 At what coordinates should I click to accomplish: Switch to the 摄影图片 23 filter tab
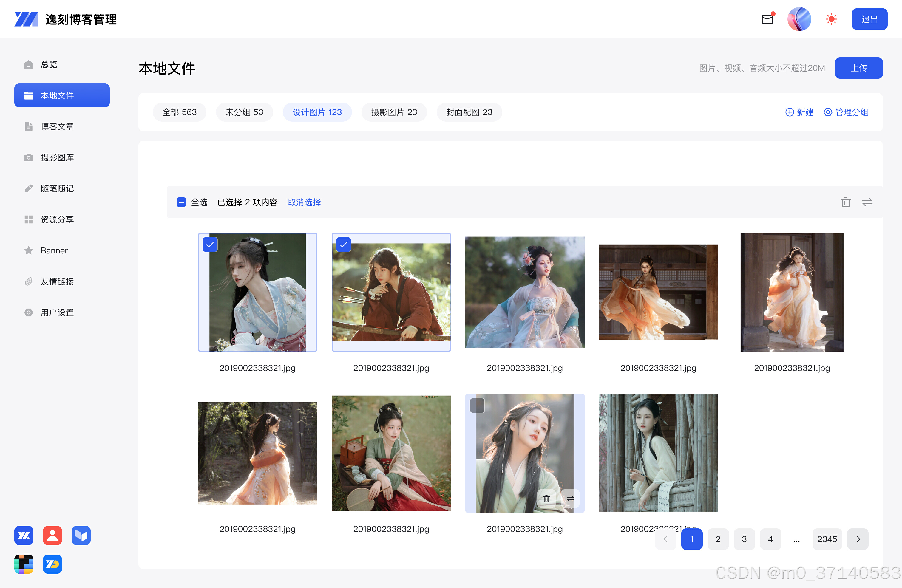coord(394,112)
